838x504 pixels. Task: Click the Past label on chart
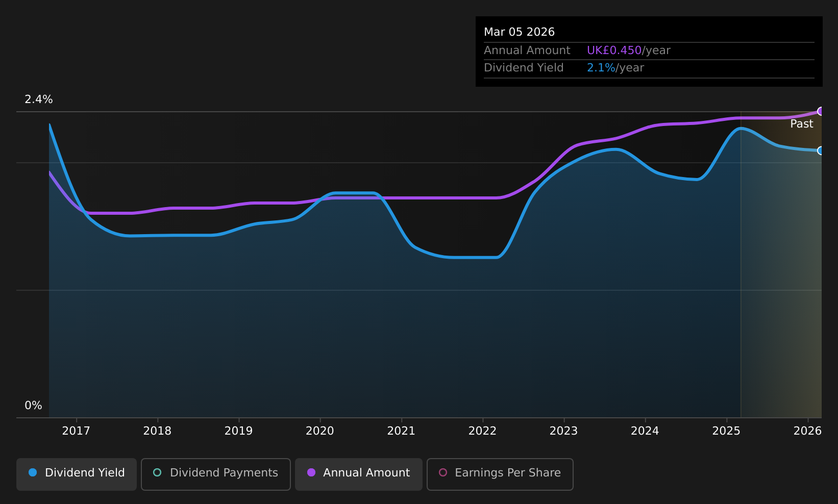802,124
